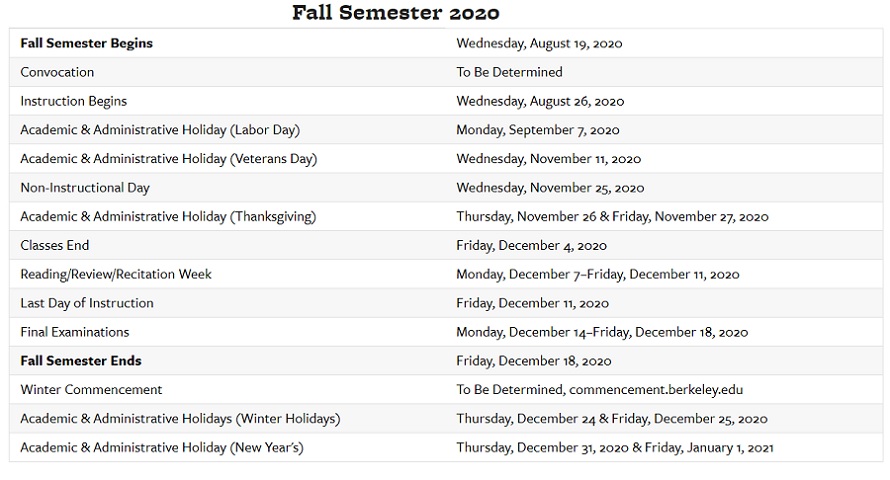Select the Labor Day holiday row label
The image size is (890, 480).
tap(160, 130)
